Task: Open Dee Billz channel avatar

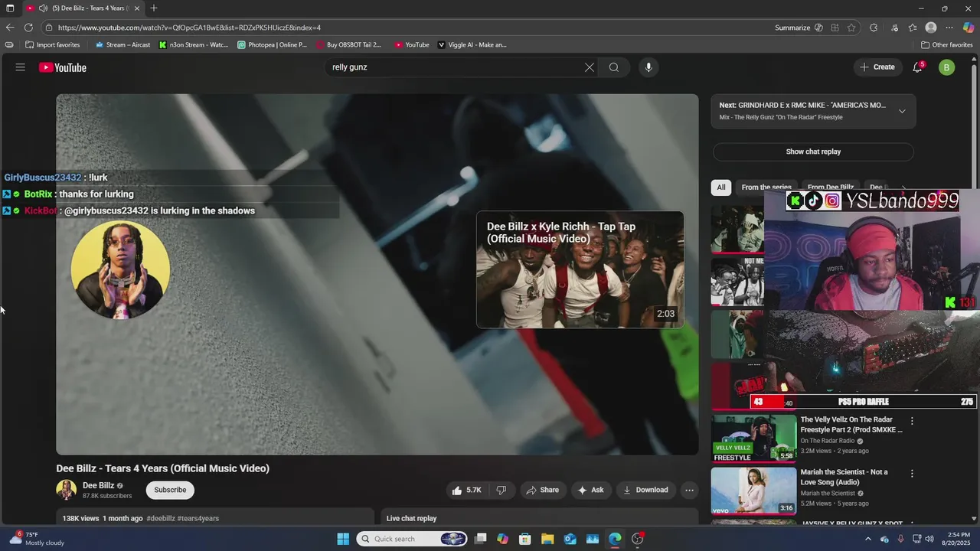Action: 66,490
